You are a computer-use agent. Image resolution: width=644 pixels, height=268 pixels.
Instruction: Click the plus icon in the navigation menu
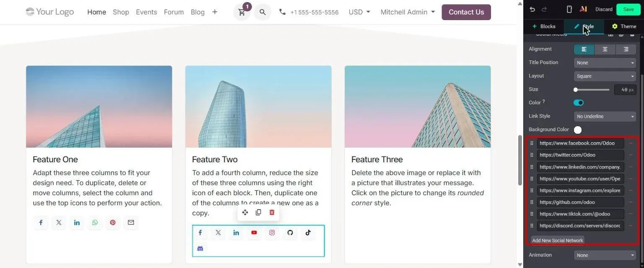[x=215, y=12]
